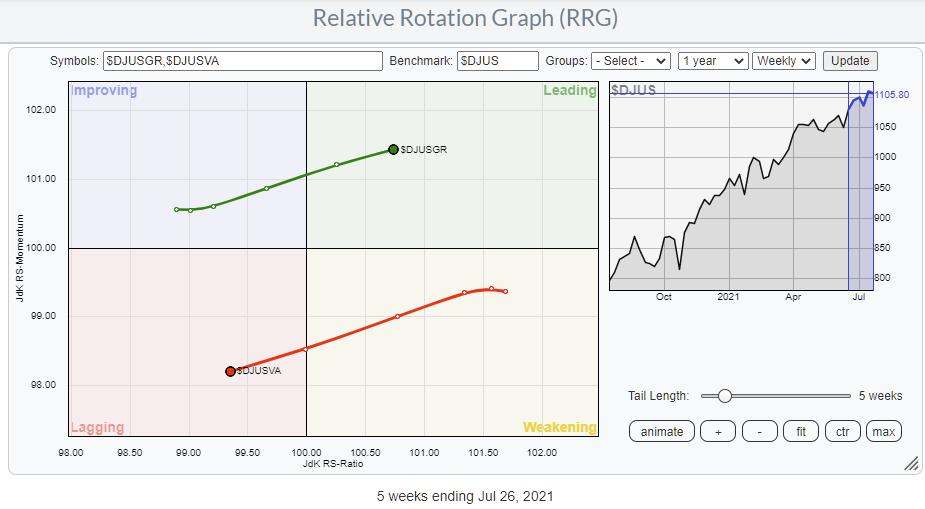The image size is (925, 509).
Task: Click the Benchmark input field
Action: tap(497, 61)
